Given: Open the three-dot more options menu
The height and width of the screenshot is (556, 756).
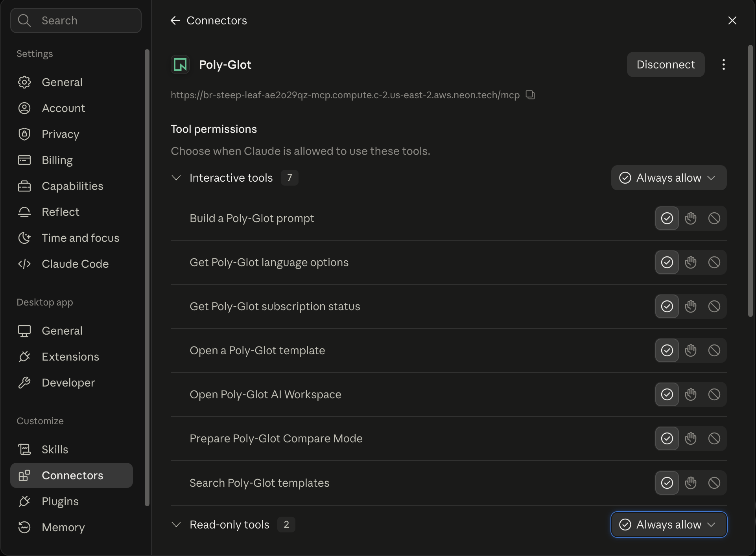Looking at the screenshot, I should (724, 64).
